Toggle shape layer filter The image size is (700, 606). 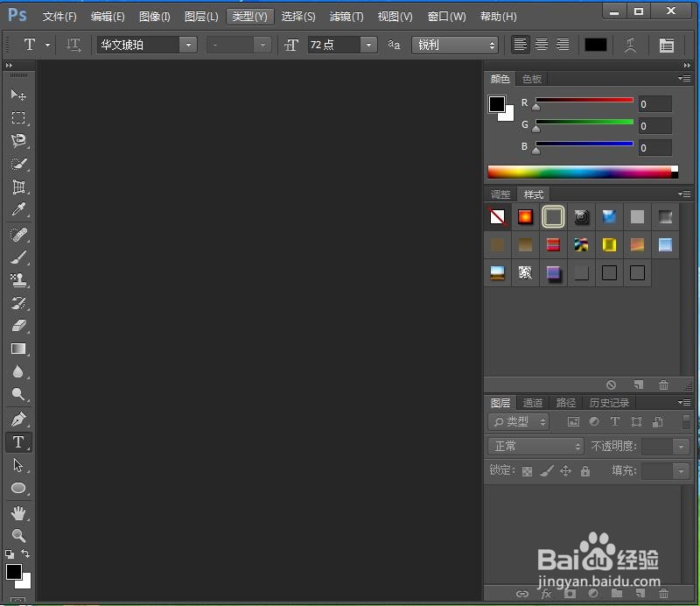click(x=637, y=421)
